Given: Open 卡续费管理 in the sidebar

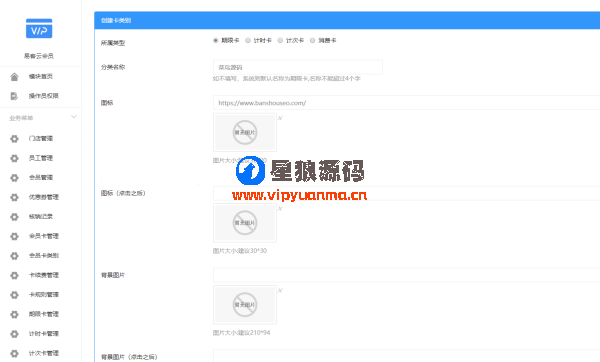Looking at the screenshot, I should click(x=44, y=275).
